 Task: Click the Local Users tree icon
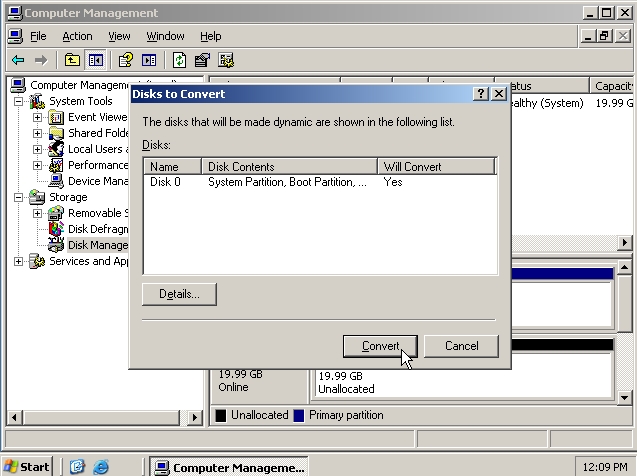[56, 149]
